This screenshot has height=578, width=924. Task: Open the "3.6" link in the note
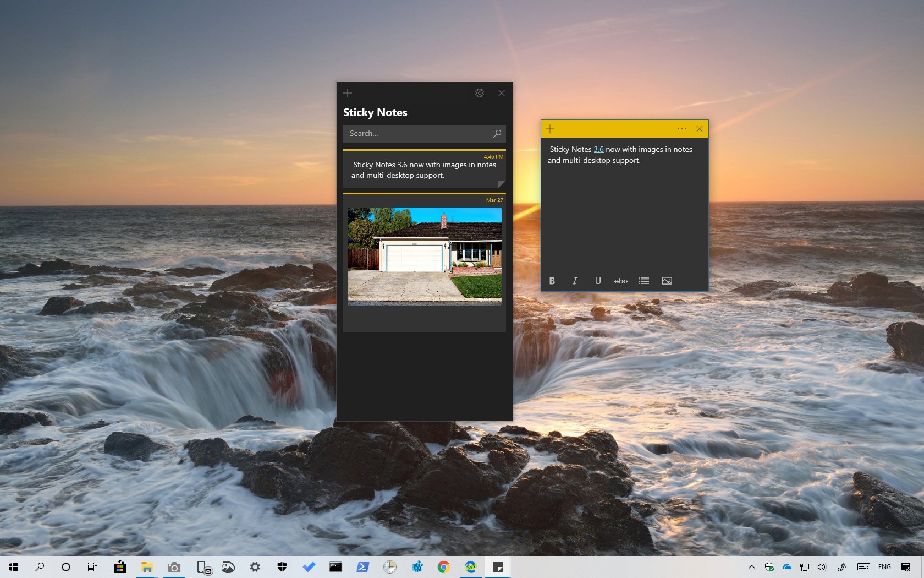pyautogui.click(x=599, y=149)
